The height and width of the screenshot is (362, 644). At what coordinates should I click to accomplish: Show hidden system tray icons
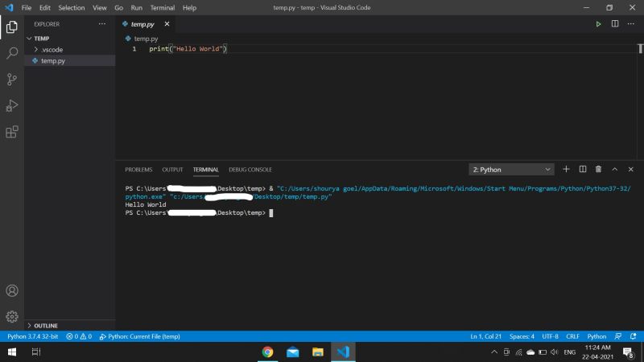pos(494,352)
